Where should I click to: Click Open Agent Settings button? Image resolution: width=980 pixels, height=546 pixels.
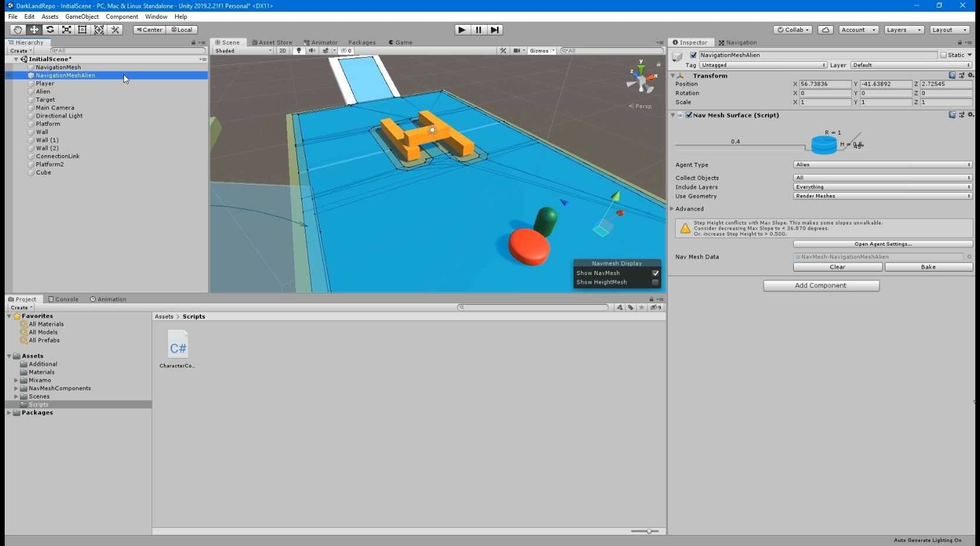pyautogui.click(x=883, y=244)
